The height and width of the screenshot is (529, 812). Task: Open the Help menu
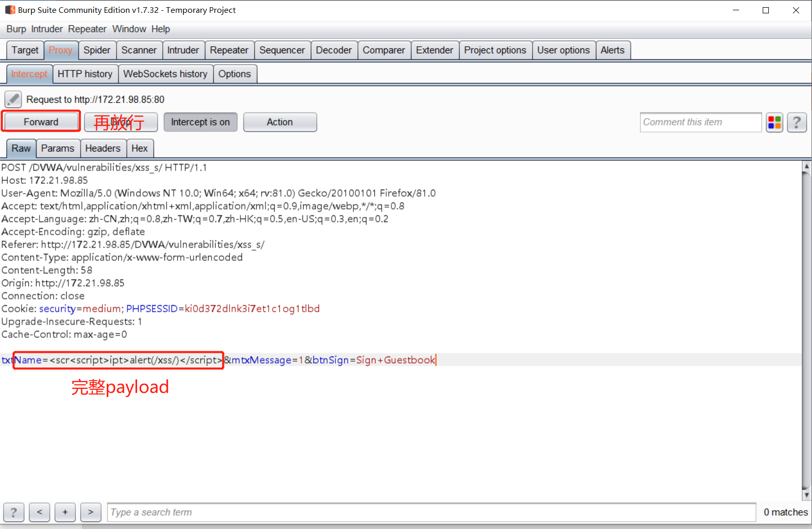[161, 29]
